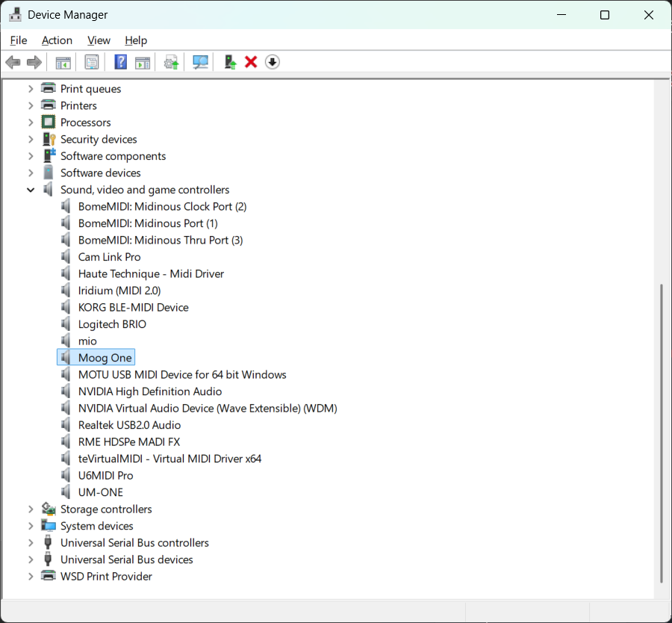Select the Logitech BRIO device
The height and width of the screenshot is (623, 672).
coord(112,324)
